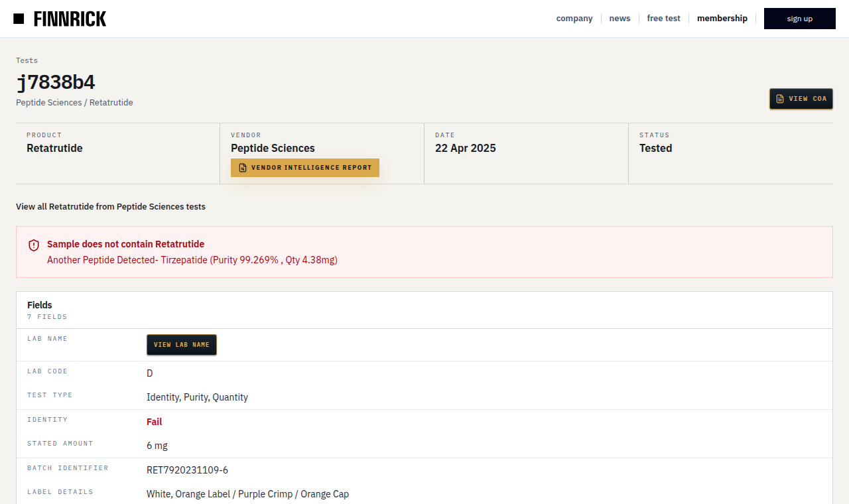Click the Tests breadcrumb link
Image resolution: width=849 pixels, height=504 pixels.
click(27, 60)
